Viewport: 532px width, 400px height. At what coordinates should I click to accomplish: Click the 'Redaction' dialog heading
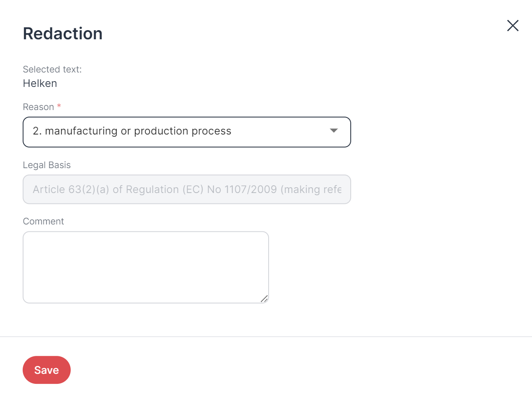click(62, 34)
